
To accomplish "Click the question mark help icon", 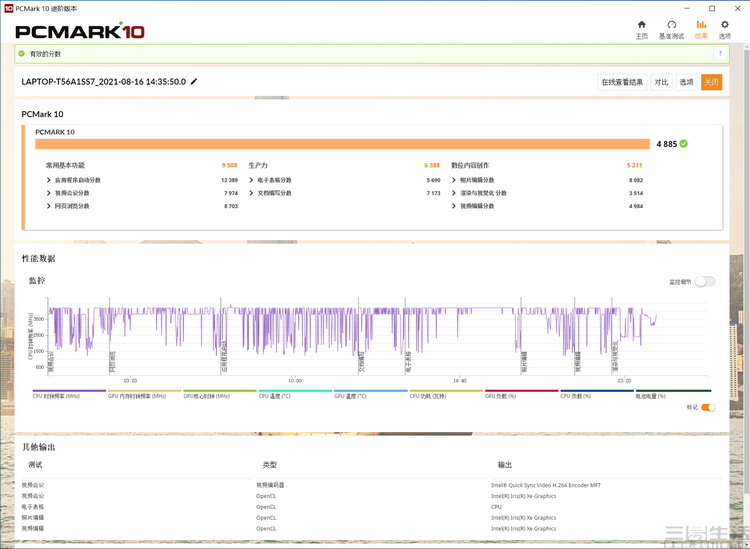I will [720, 54].
